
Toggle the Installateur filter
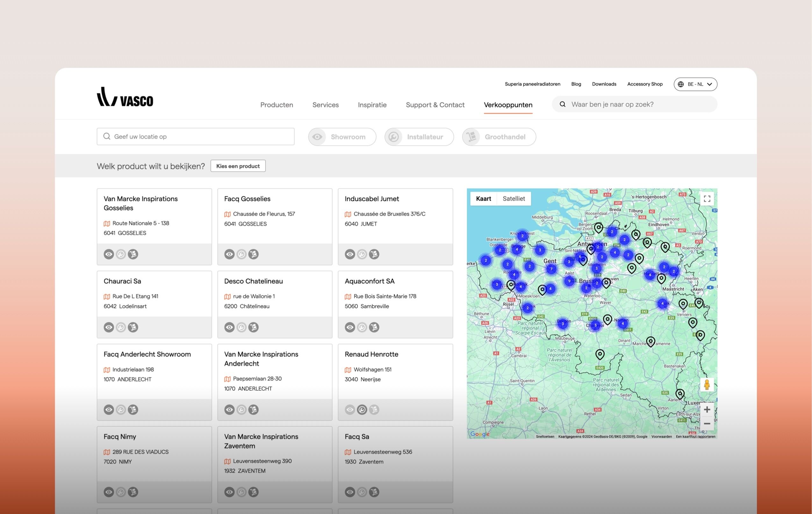(419, 137)
